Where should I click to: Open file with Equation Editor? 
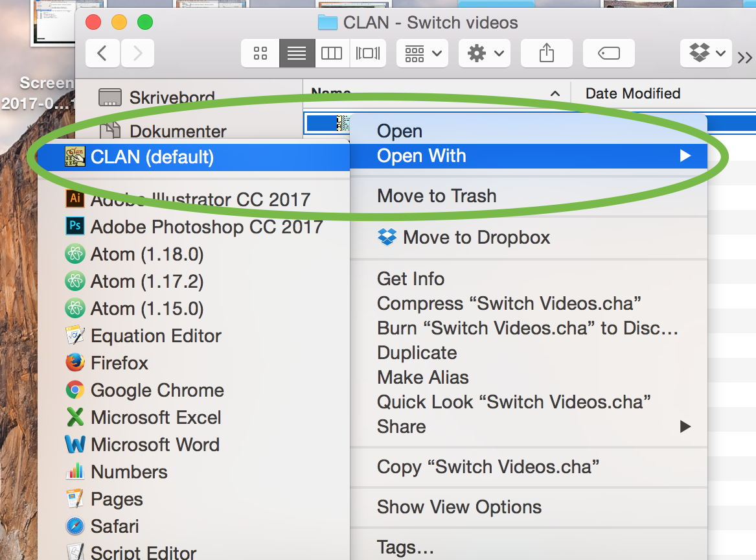194,336
